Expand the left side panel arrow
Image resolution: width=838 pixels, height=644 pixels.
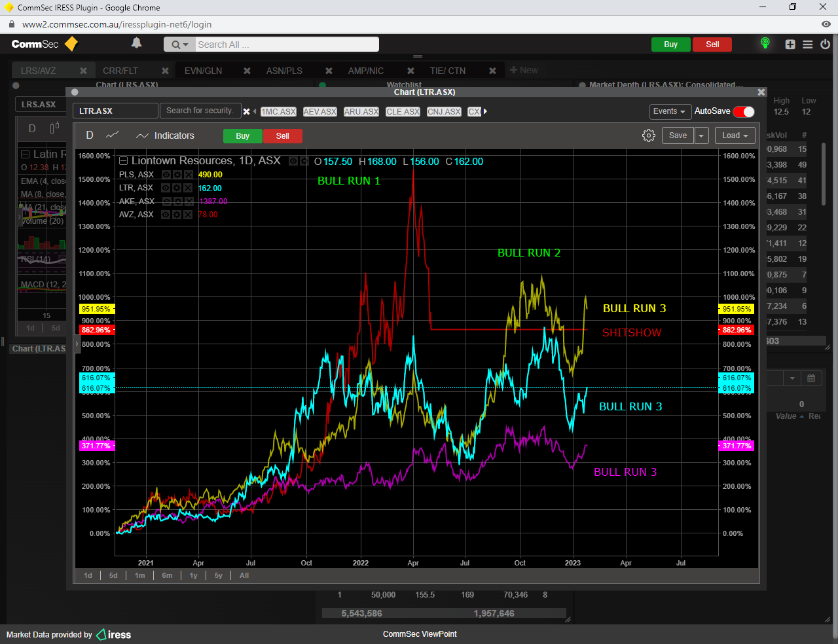77,344
